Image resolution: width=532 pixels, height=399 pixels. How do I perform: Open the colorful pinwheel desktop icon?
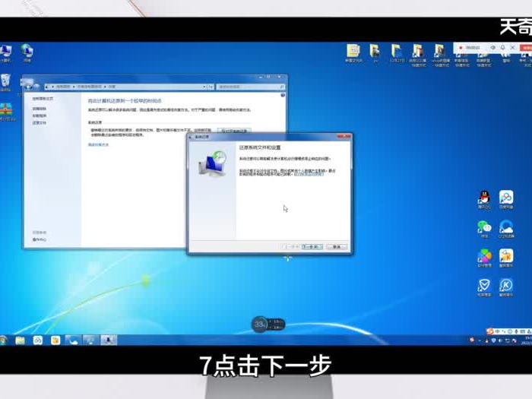click(x=485, y=258)
